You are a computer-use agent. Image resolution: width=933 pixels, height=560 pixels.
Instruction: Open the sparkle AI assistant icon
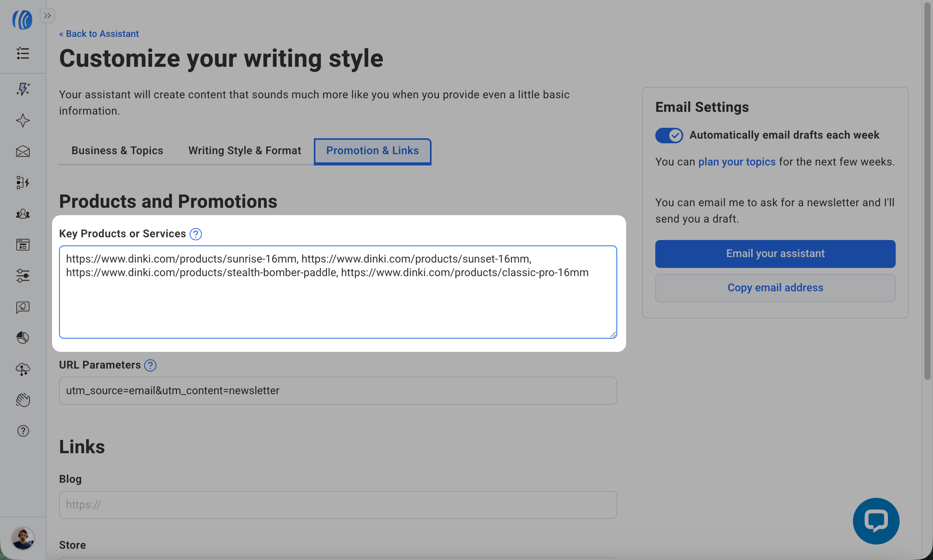tap(23, 120)
